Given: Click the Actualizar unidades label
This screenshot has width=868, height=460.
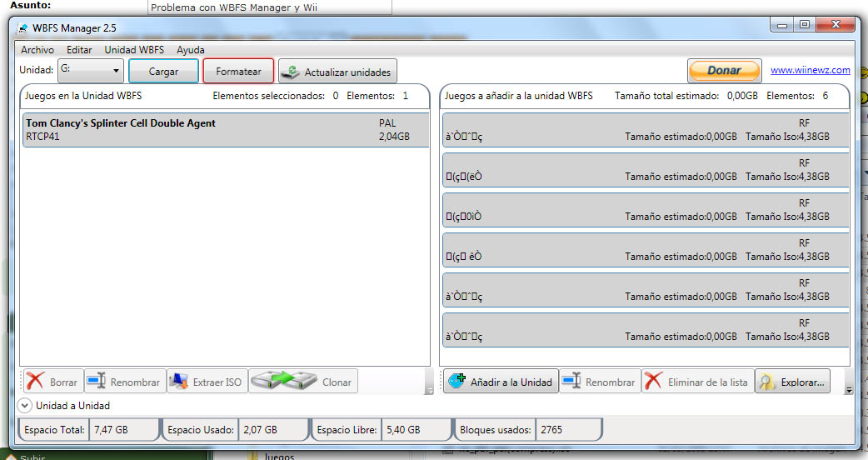Looking at the screenshot, I should 347,72.
